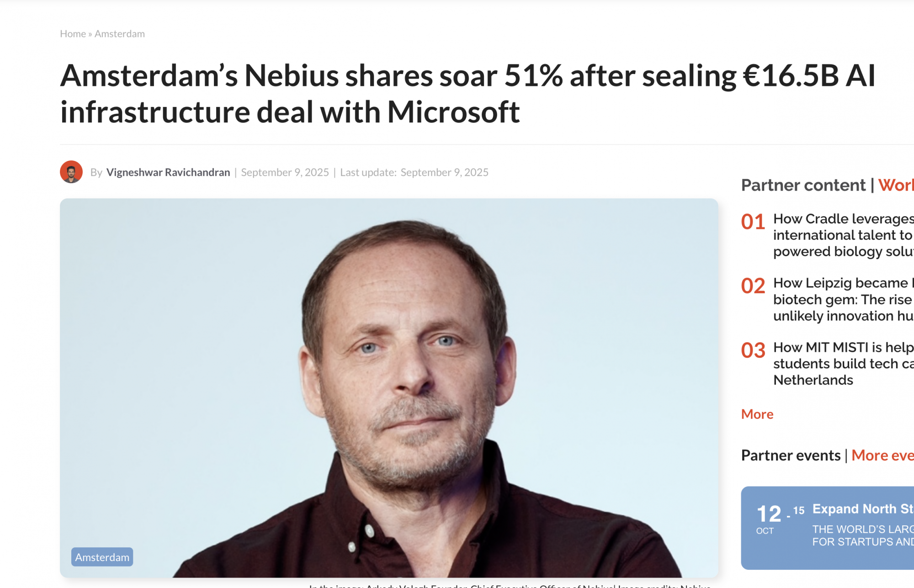Read the Leipzig biotech gem article

click(843, 299)
